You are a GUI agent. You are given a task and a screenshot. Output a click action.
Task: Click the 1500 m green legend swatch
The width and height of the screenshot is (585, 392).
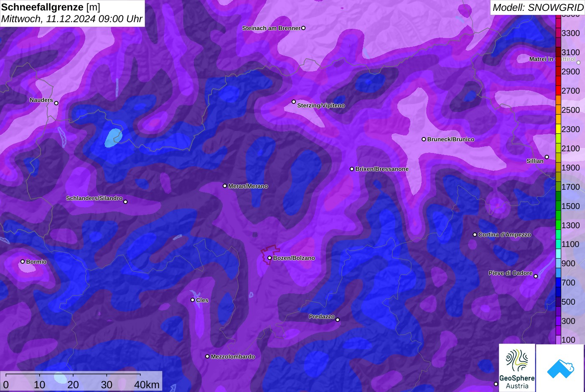click(x=558, y=206)
